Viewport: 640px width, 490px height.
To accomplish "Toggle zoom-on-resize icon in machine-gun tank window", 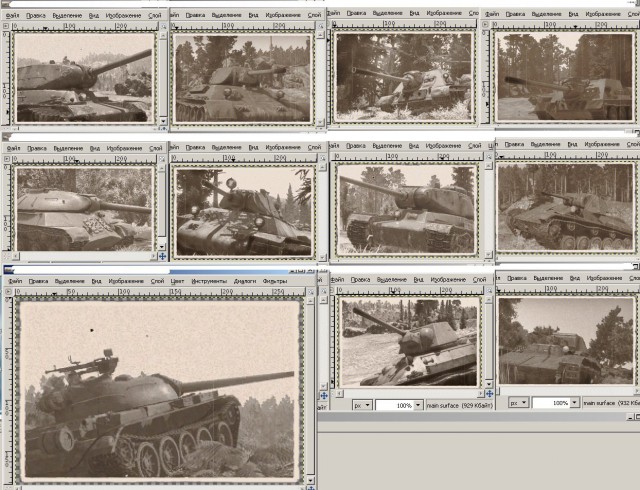I will 311,292.
